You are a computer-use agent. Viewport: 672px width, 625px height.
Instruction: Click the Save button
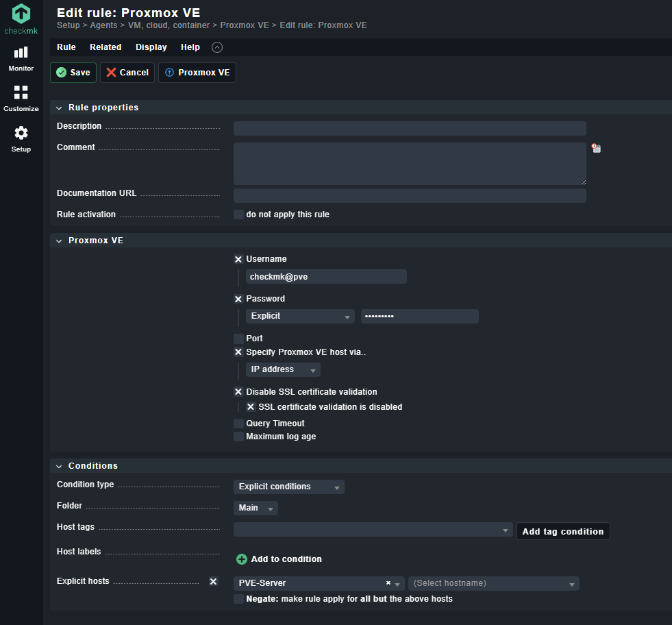click(x=73, y=73)
